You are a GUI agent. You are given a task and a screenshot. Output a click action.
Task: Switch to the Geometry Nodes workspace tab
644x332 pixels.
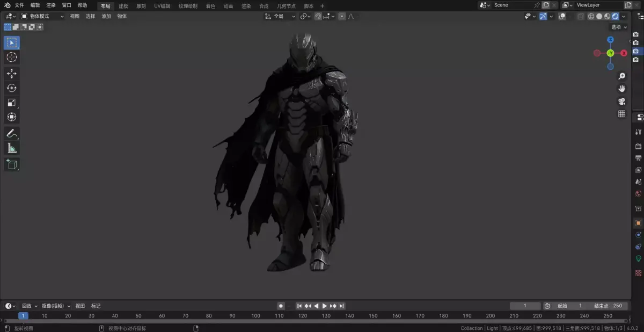(x=286, y=6)
